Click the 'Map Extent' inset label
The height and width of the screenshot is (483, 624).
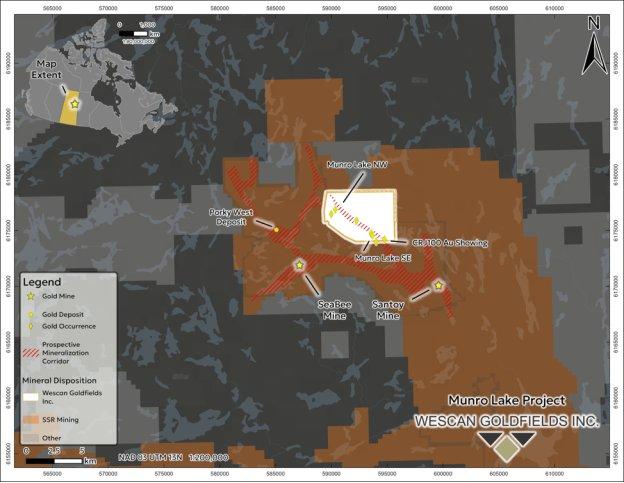(x=47, y=69)
